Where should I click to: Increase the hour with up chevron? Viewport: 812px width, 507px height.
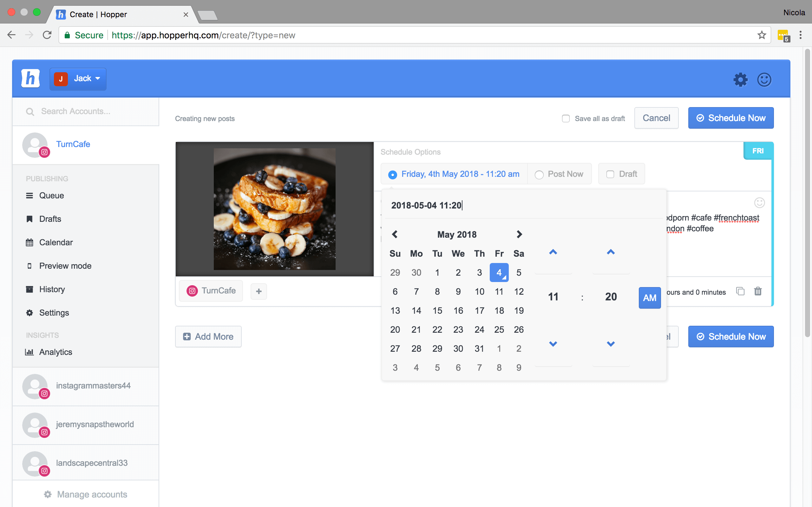pyautogui.click(x=553, y=252)
